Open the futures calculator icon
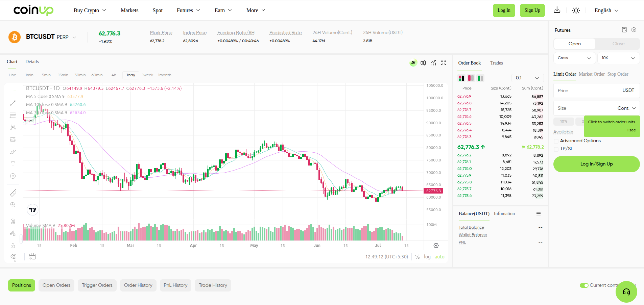The height and width of the screenshot is (305, 644). 624,30
